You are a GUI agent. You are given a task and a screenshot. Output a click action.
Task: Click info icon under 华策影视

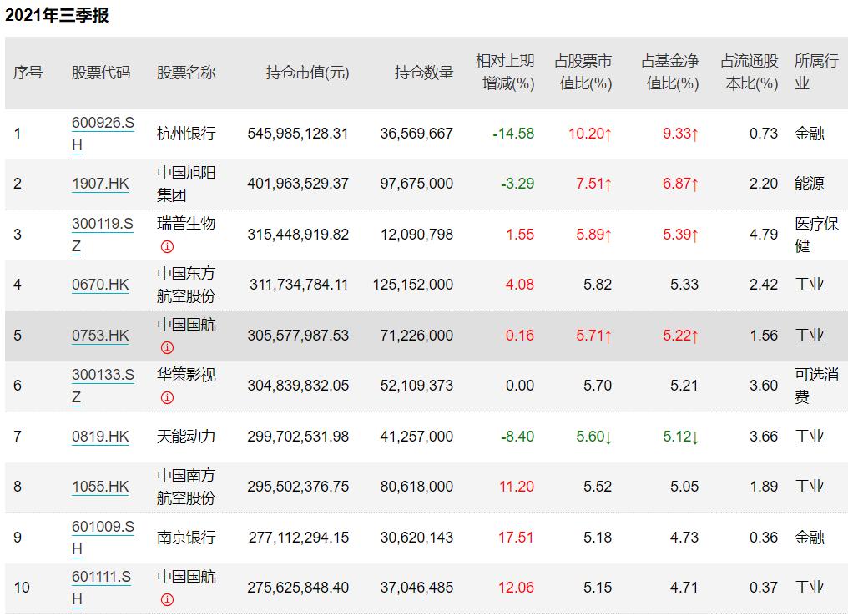click(x=167, y=397)
